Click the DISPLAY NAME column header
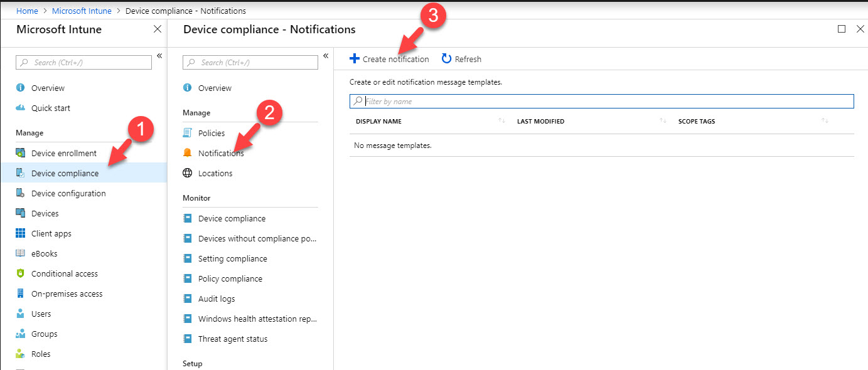 378,121
